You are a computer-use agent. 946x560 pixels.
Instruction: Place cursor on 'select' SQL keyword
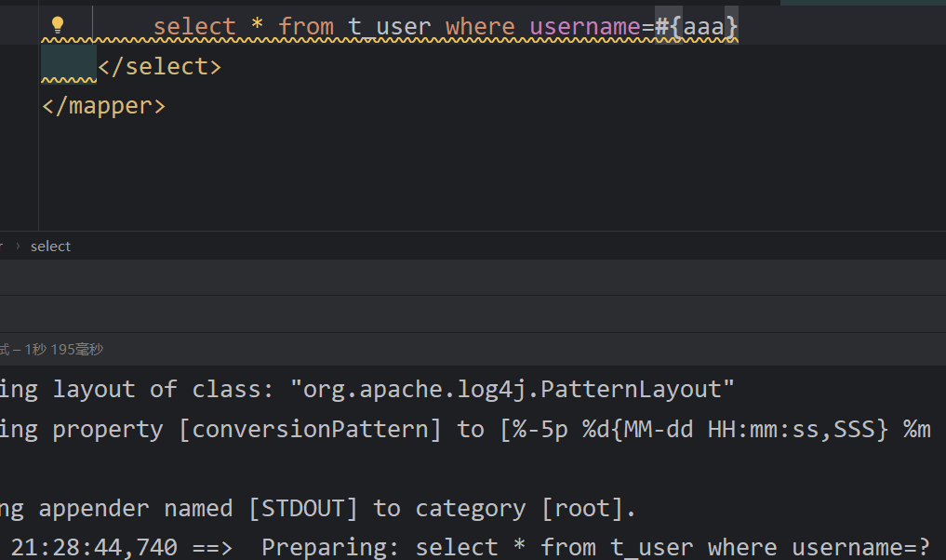193,27
